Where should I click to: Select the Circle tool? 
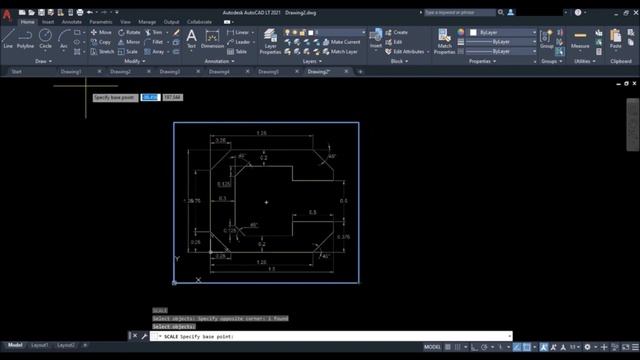45,39
